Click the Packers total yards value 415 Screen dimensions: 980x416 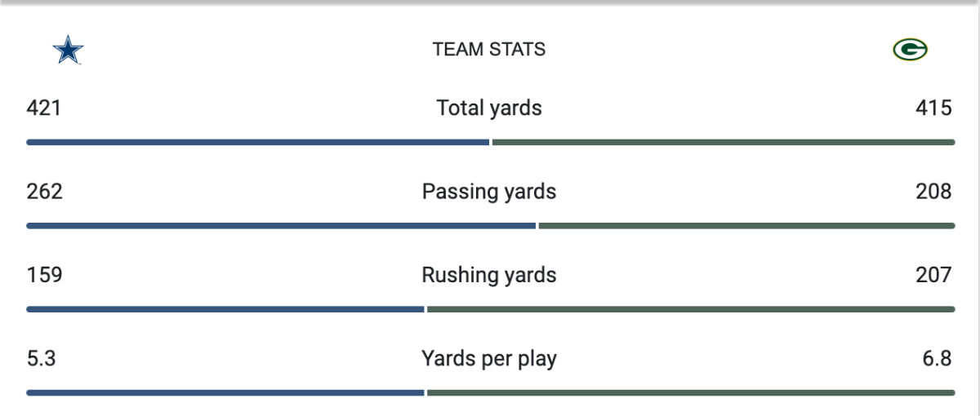(x=933, y=108)
